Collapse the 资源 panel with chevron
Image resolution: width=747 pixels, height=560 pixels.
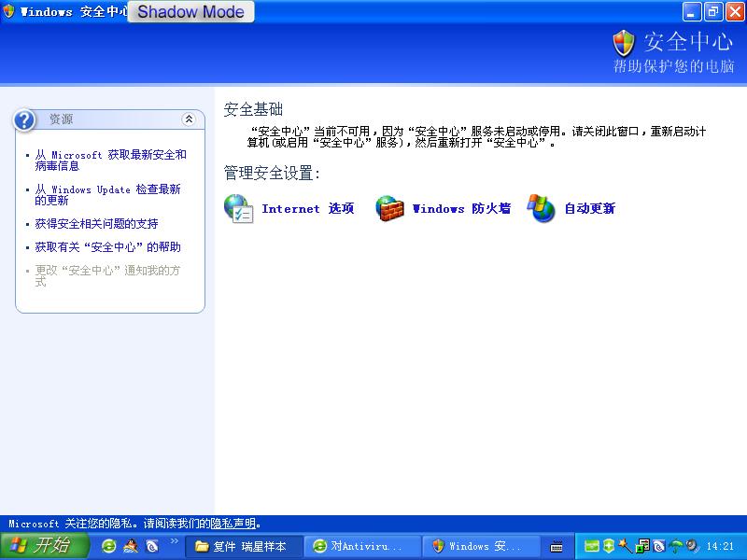(x=189, y=119)
